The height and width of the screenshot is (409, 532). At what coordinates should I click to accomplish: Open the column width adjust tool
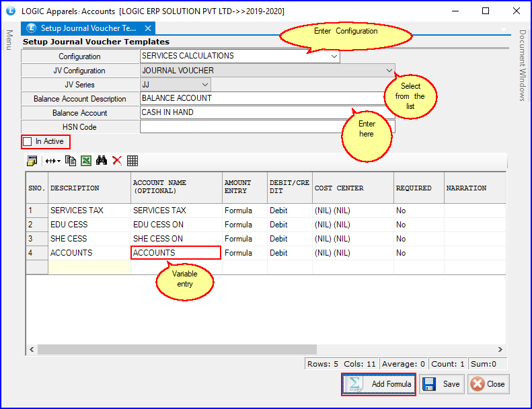point(52,161)
